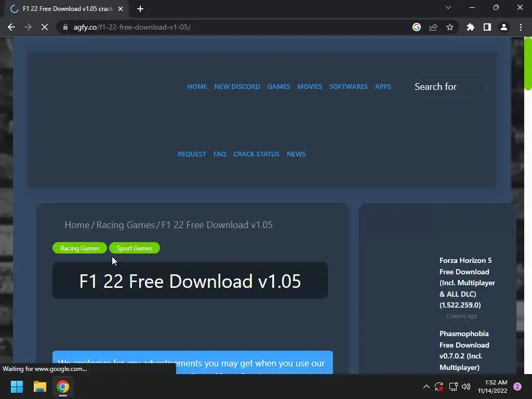Click the Home breadcrumb link
Screen dimensions: 532x399
(77, 225)
